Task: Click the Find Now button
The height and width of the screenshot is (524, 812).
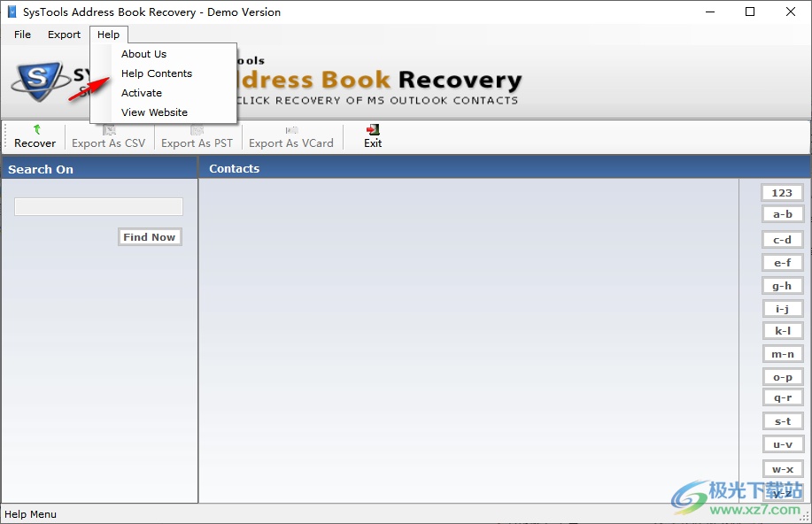Action: pyautogui.click(x=150, y=237)
